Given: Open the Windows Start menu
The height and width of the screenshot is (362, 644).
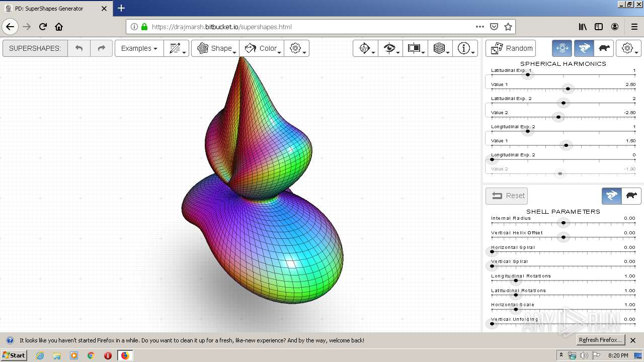Looking at the screenshot, I should [x=14, y=355].
